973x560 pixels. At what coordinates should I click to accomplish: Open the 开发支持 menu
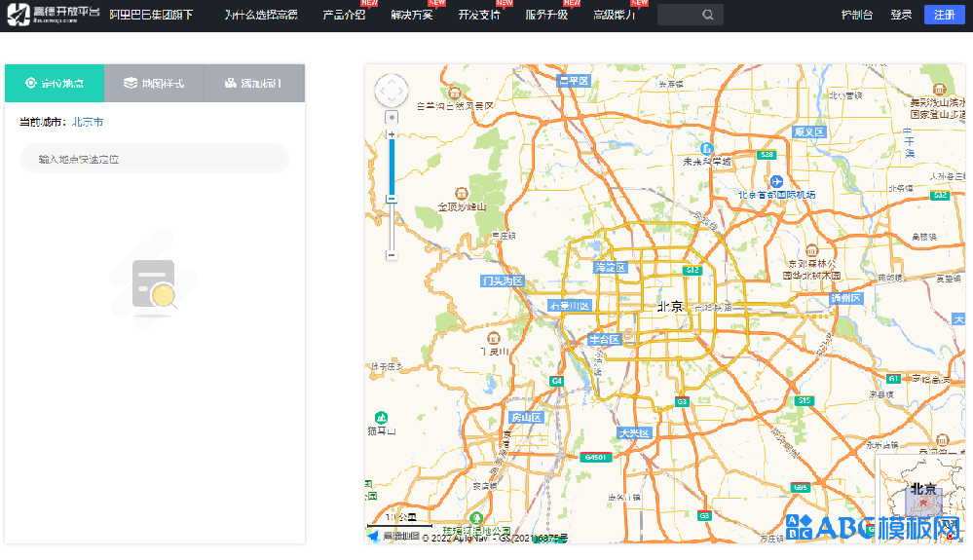479,15
